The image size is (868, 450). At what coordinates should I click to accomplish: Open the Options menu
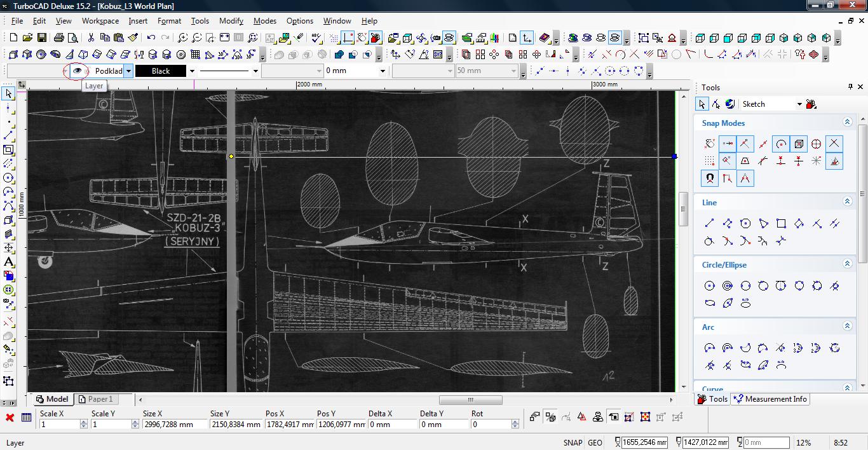[x=299, y=21]
